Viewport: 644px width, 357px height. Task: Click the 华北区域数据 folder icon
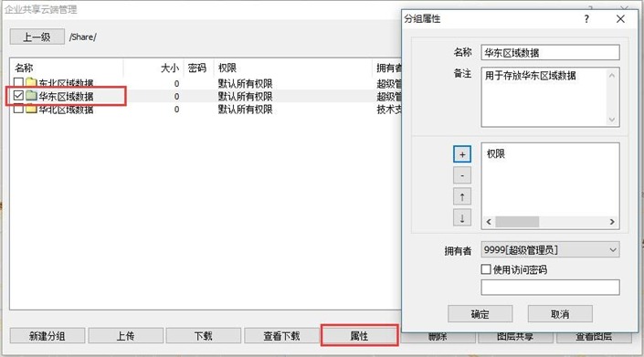(31, 109)
